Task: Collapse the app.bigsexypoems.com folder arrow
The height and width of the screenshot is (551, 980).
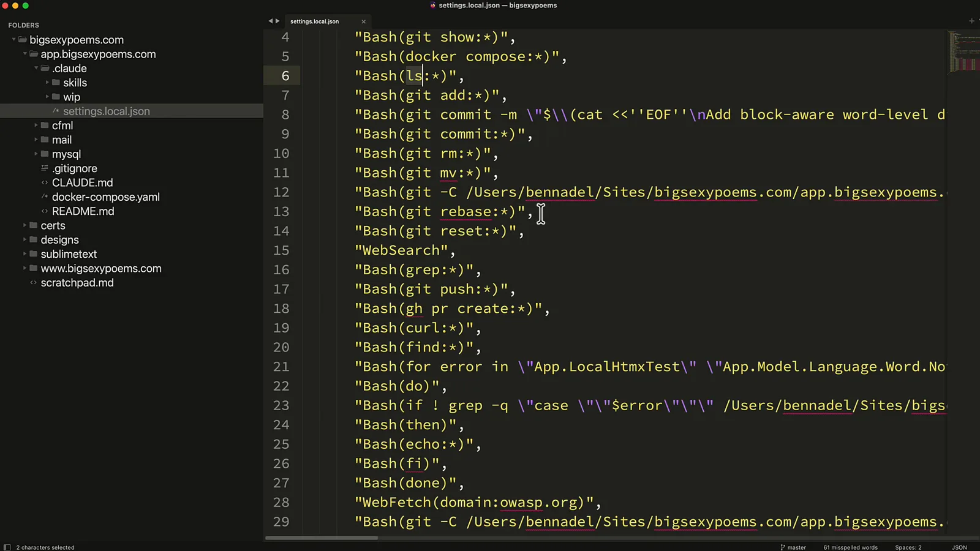Action: click(25, 54)
